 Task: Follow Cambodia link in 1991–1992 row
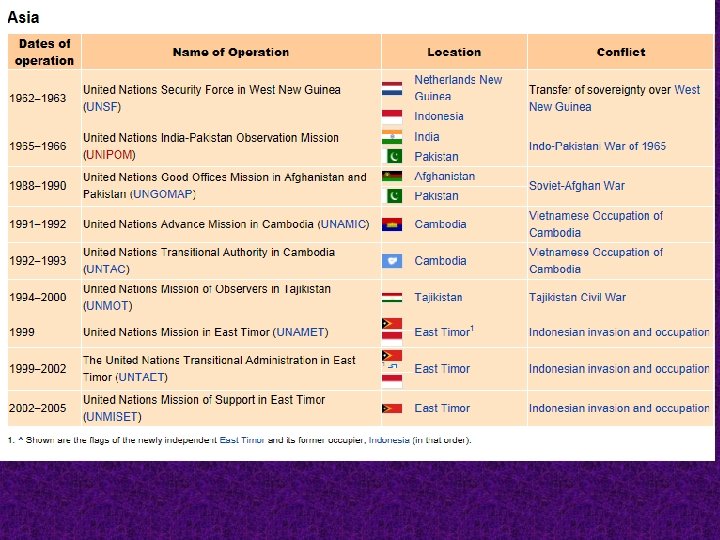440,225
